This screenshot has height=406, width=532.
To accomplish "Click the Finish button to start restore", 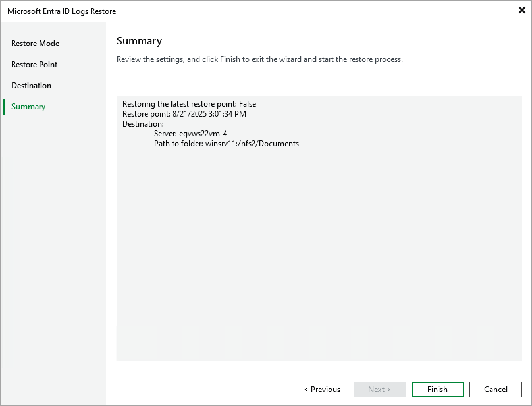I will click(x=437, y=389).
